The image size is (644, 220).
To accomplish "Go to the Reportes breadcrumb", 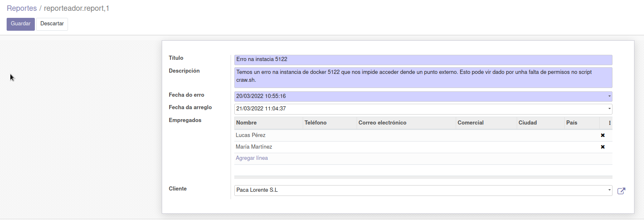I will (22, 8).
